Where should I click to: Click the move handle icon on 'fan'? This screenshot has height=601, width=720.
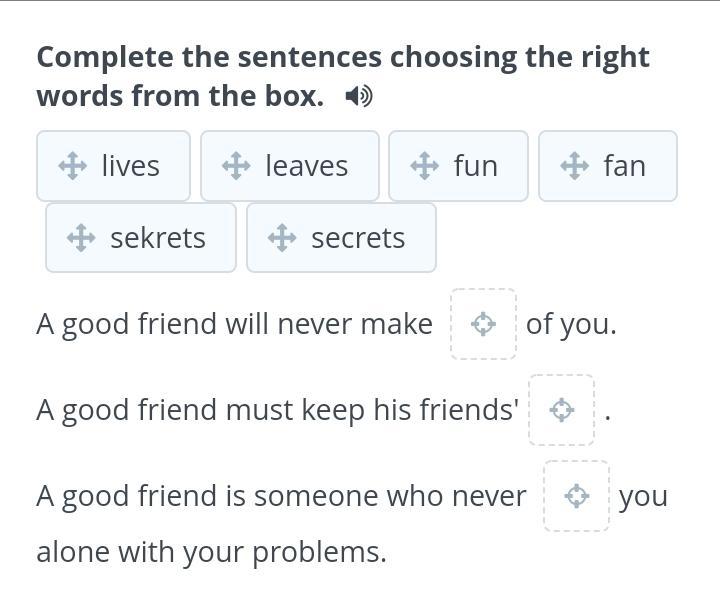coord(575,166)
